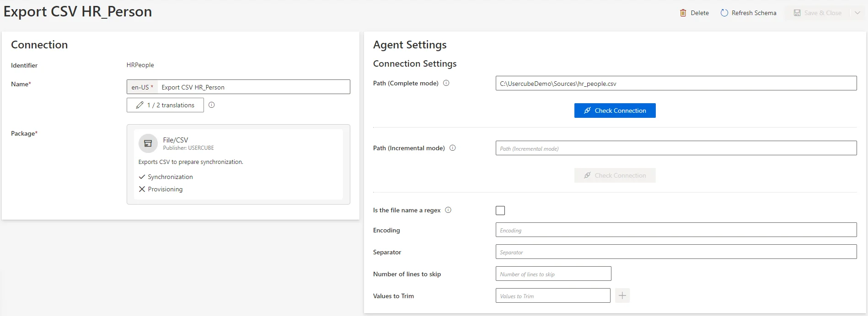Click the plug icon on blue Check Connection

coord(587,111)
